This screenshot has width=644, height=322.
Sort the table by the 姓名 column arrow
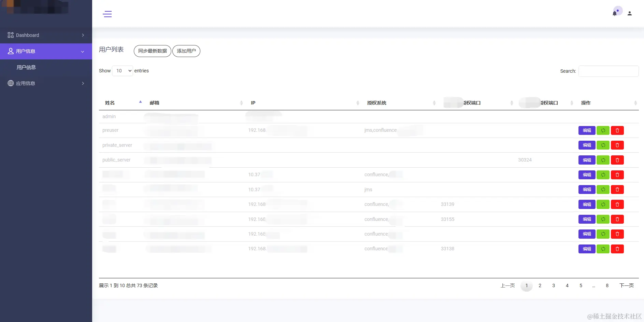tap(140, 102)
